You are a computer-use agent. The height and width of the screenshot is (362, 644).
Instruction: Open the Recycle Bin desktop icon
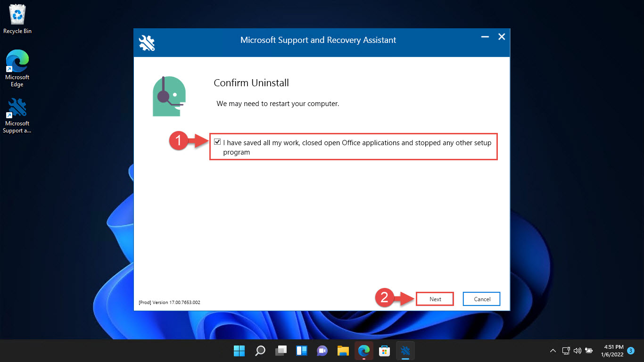[17, 19]
